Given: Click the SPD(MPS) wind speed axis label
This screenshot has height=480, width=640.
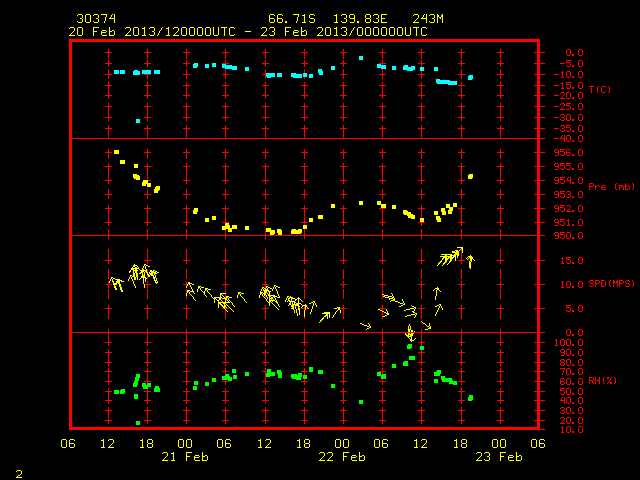Looking at the screenshot, I should [611, 283].
